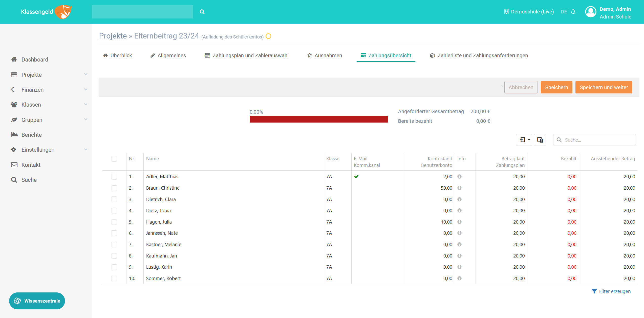Click info icon for Braun, Christine

tap(459, 188)
